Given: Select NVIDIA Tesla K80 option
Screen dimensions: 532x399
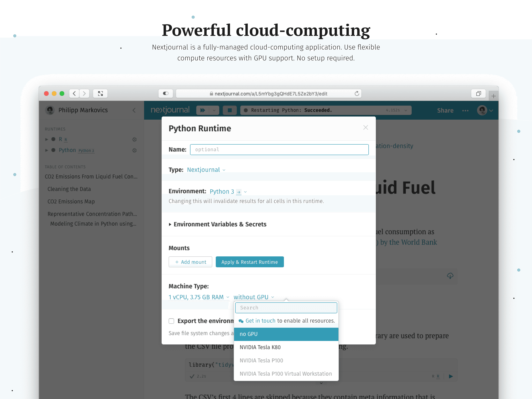Looking at the screenshot, I should (260, 347).
